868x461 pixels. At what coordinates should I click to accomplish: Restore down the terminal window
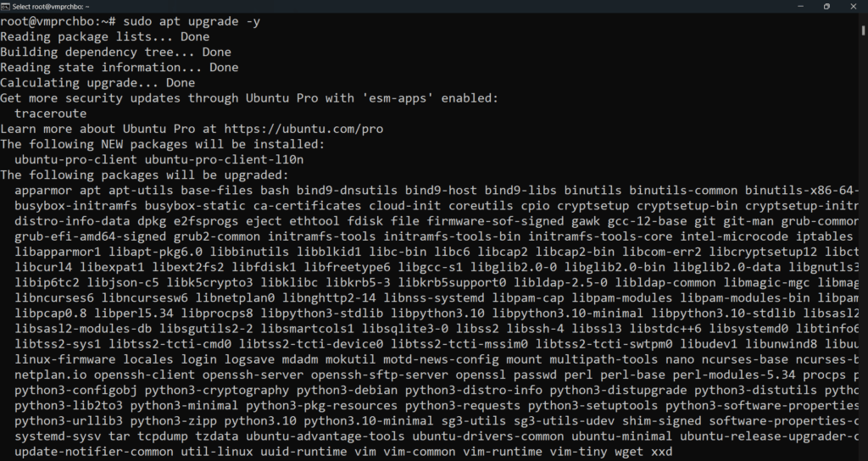[x=826, y=6]
